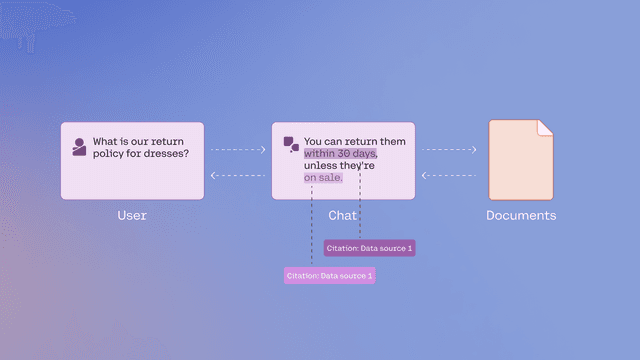The image size is (640, 360).
Task: Click the 'Chat' label
Action: click(x=342, y=216)
